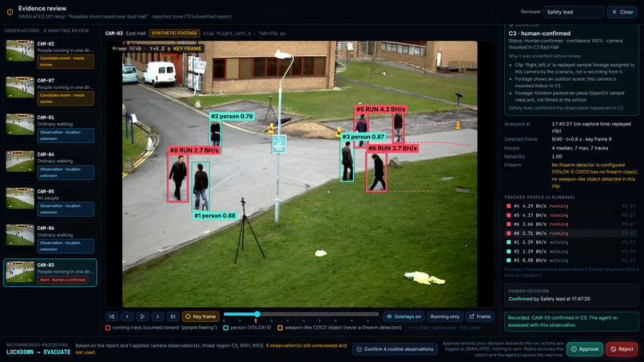The height and width of the screenshot is (362, 644).
Task: Jump to the first frame of the clip
Action: click(x=112, y=316)
